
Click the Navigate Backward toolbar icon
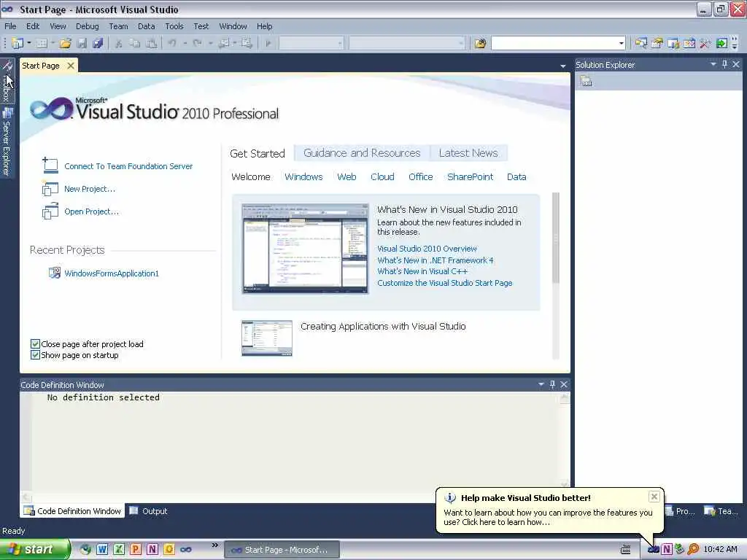click(223, 43)
